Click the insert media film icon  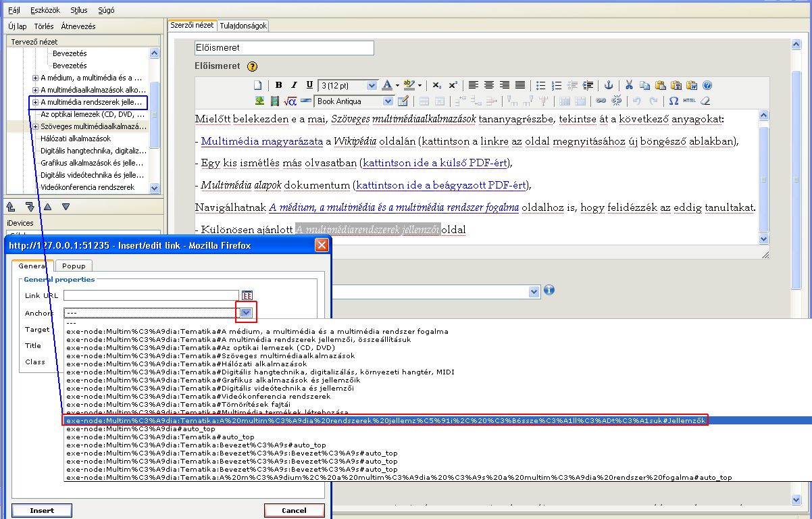click(274, 101)
